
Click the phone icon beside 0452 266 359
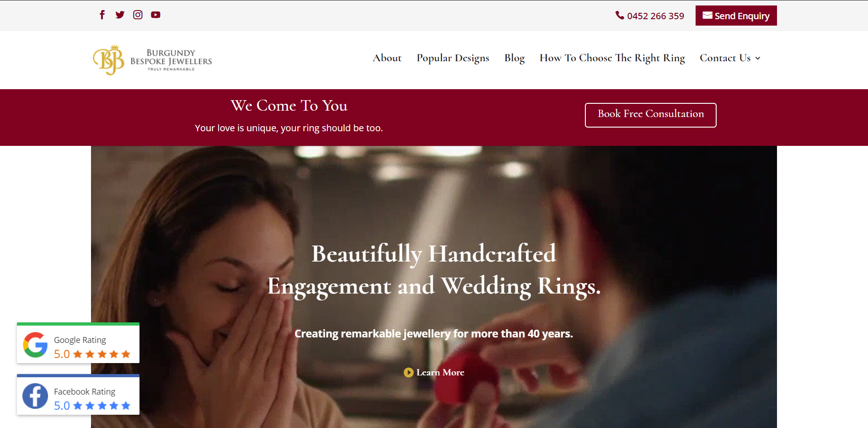click(x=620, y=16)
